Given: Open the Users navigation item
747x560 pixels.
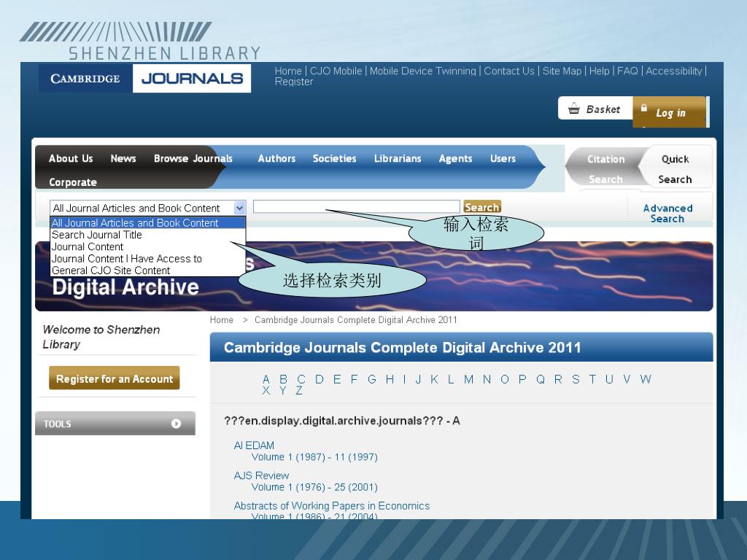Looking at the screenshot, I should point(503,158).
